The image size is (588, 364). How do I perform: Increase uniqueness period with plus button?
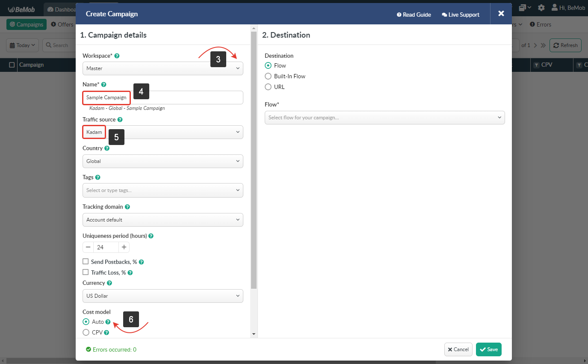coord(124,247)
